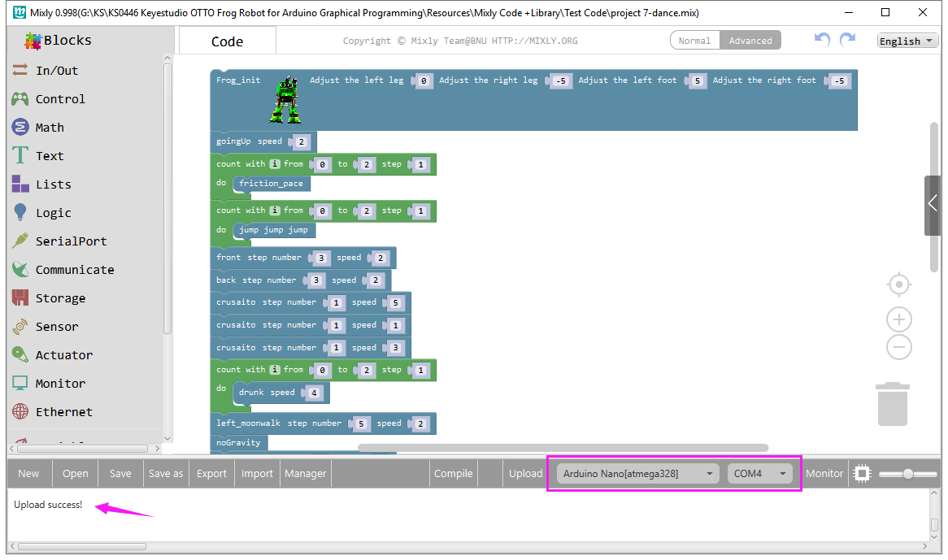The width and height of the screenshot is (948, 560).
Task: Click drunk speed value 4
Action: tap(314, 393)
